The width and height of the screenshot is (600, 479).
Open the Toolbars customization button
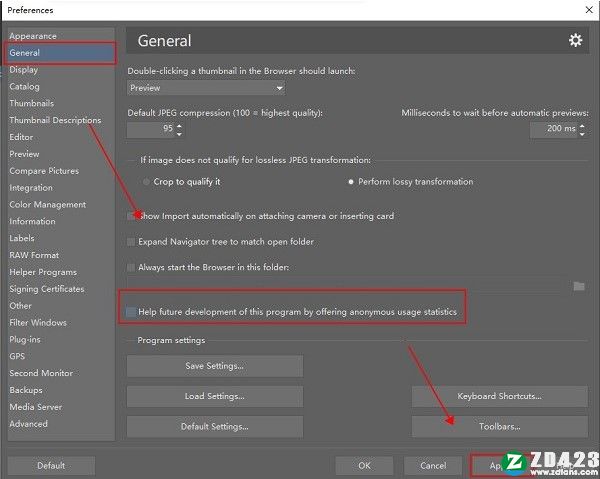(499, 427)
